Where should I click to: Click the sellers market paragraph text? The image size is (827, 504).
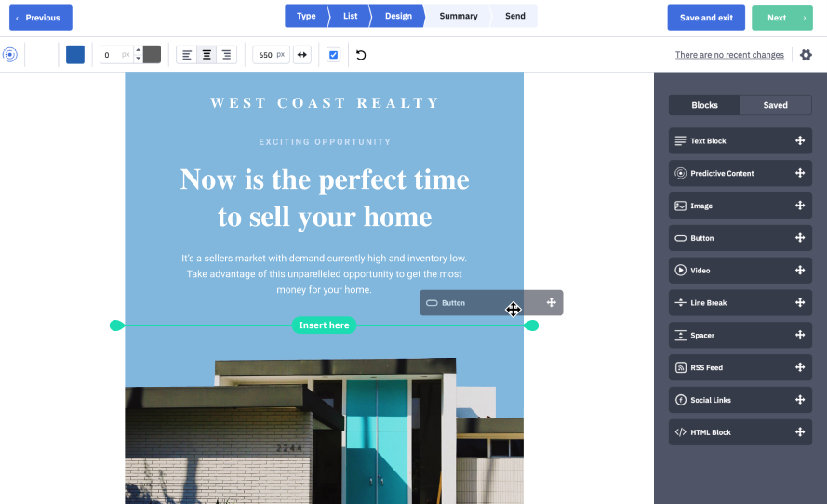point(324,273)
